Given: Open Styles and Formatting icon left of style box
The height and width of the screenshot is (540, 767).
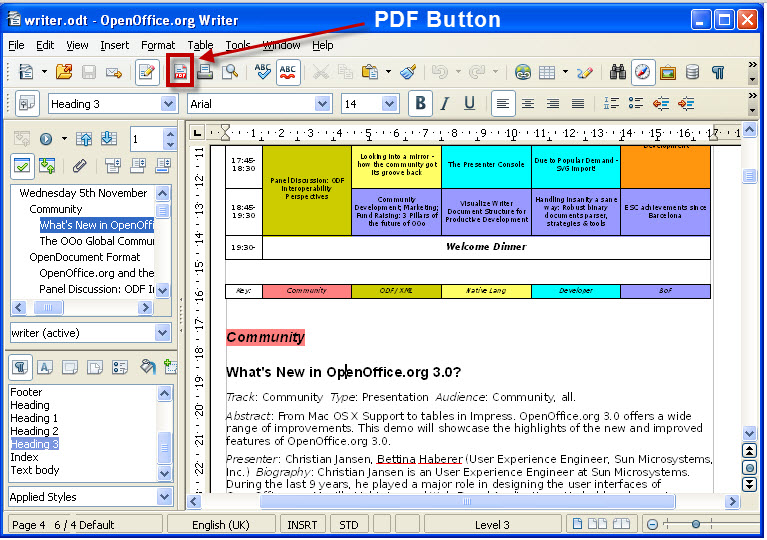Looking at the screenshot, I should point(27,103).
